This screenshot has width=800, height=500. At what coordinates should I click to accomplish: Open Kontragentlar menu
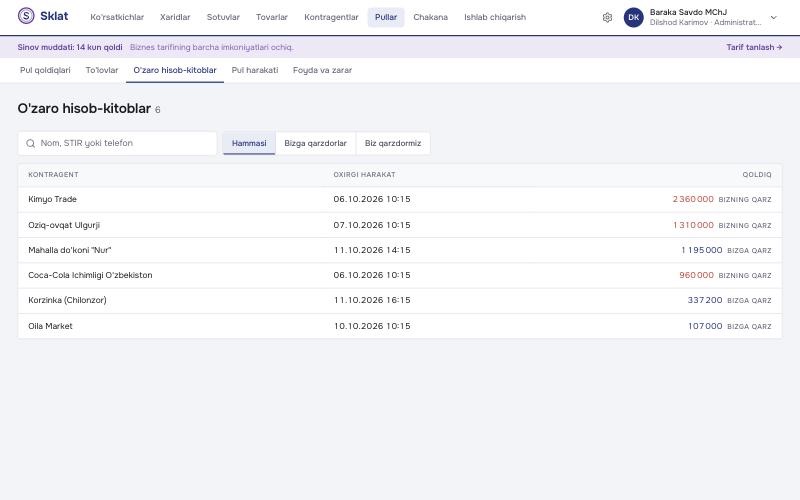point(331,17)
